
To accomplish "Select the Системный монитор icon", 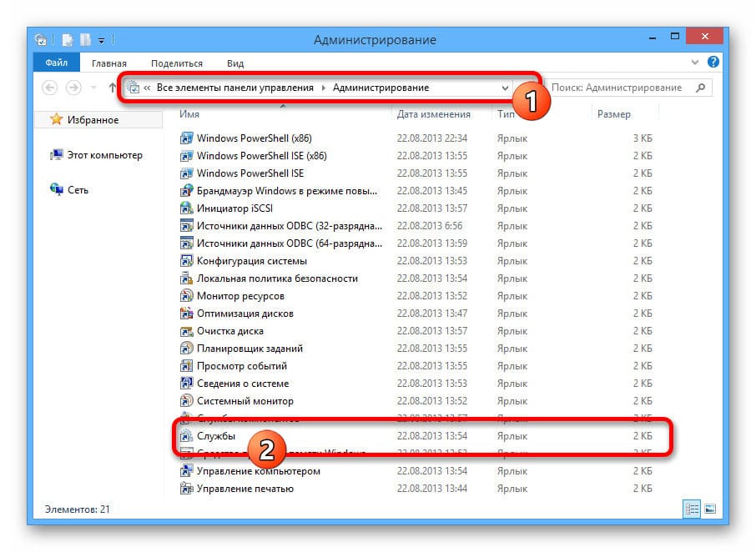I will (187, 401).
